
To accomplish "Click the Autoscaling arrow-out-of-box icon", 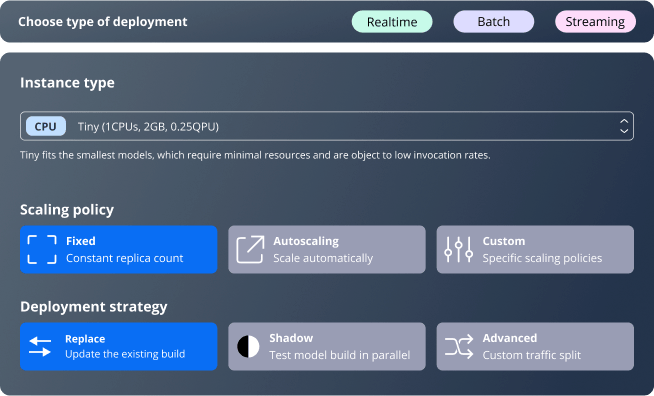I will click(250, 250).
